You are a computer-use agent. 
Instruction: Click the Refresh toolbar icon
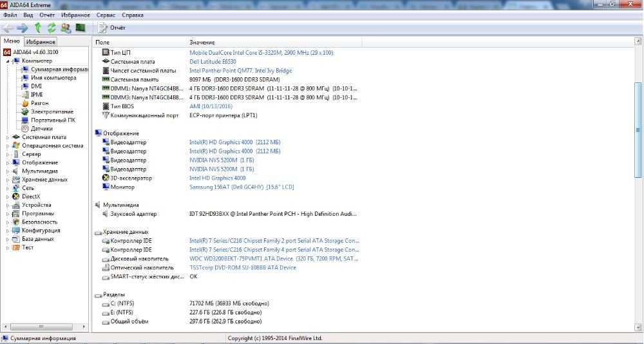pyautogui.click(x=52, y=28)
